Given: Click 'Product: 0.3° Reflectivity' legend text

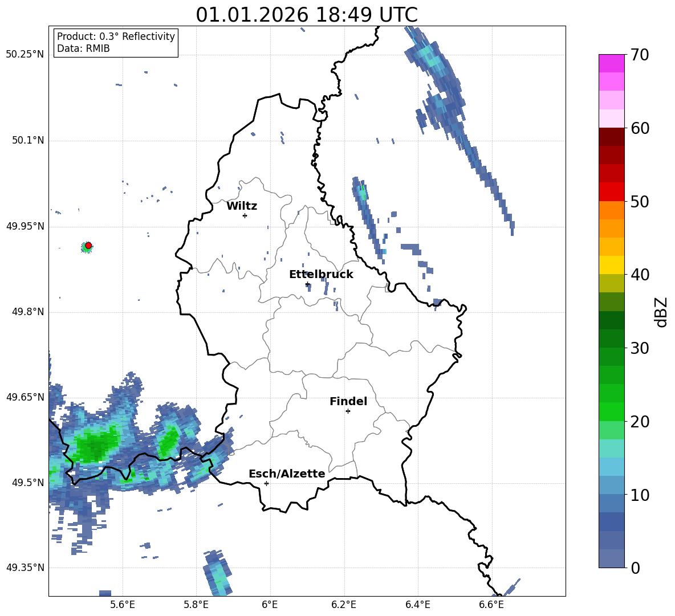Looking at the screenshot, I should tap(116, 36).
